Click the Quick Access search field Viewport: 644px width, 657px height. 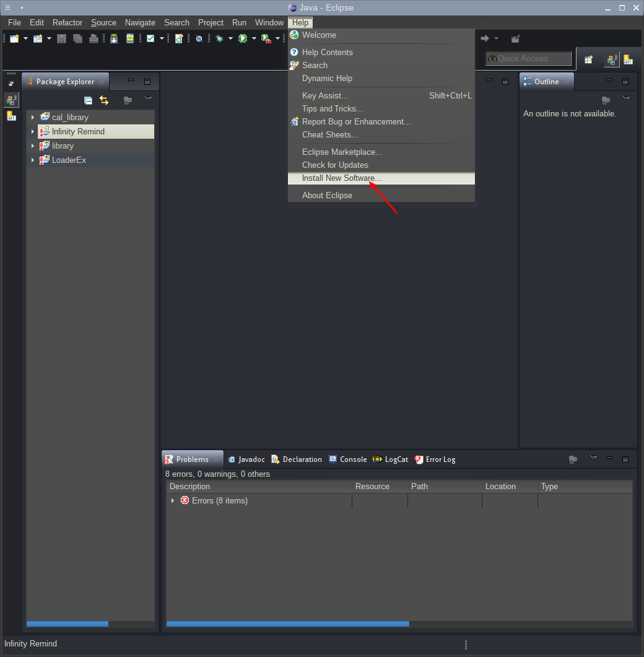[528, 59]
